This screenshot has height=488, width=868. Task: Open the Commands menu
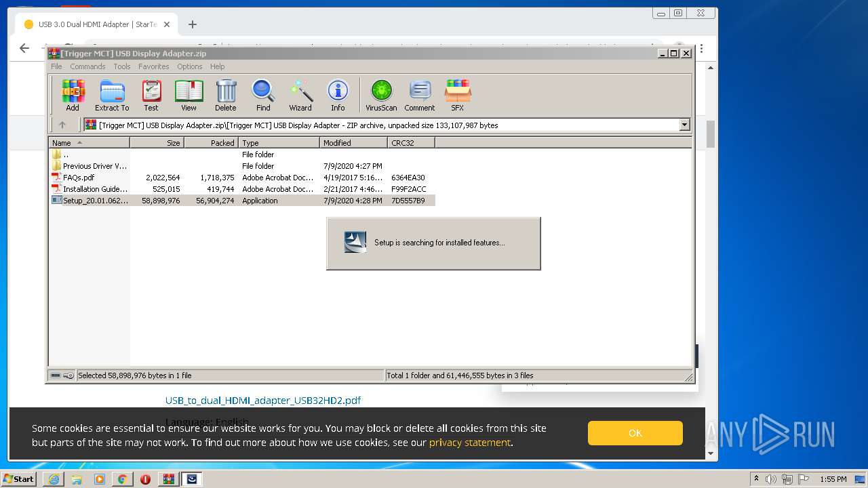[87, 66]
